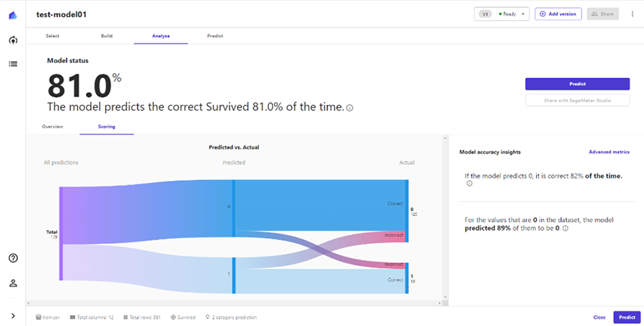Click the SageMaker Canvas logo icon

(x=13, y=16)
